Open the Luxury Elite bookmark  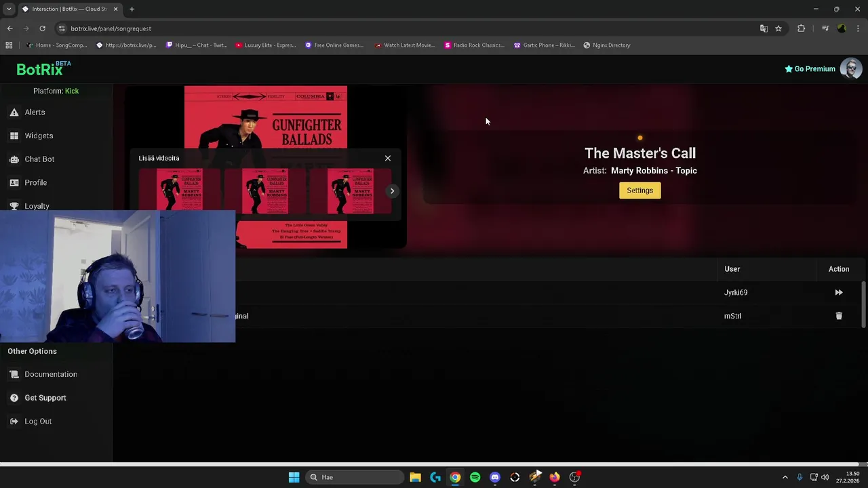[x=266, y=45]
